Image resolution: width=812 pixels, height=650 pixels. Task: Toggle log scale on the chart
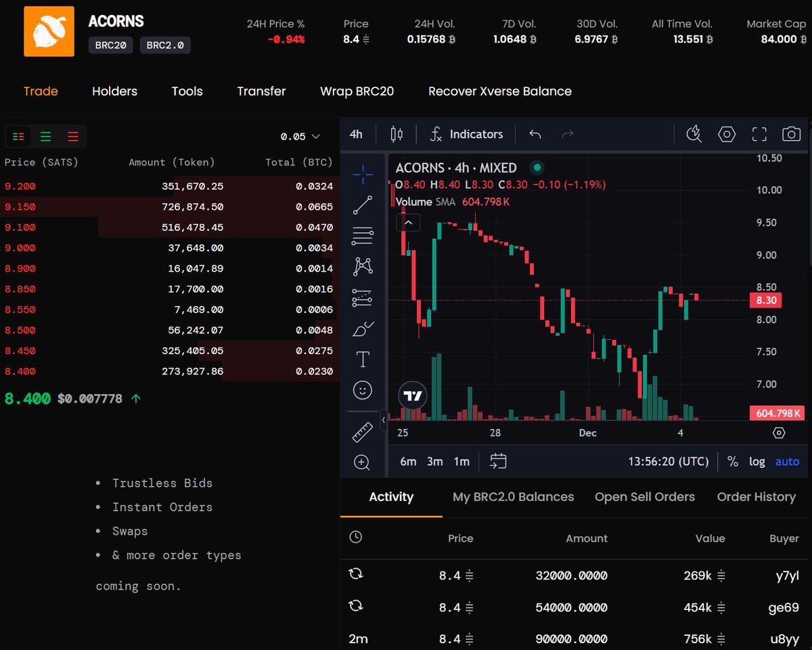(x=757, y=462)
